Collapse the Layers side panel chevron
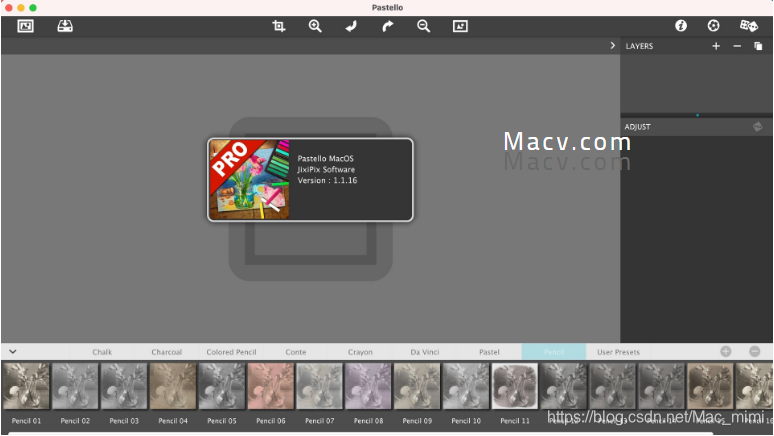 (x=613, y=45)
